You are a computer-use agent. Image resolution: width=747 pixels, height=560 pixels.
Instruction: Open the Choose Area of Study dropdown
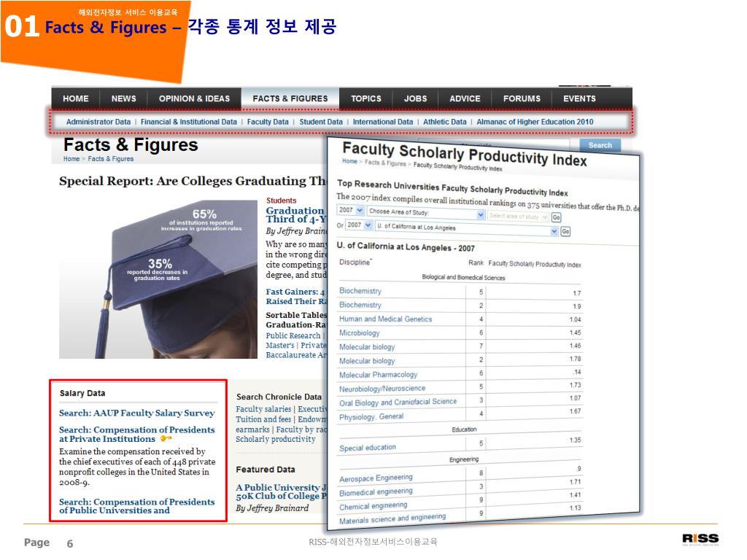coord(426,213)
